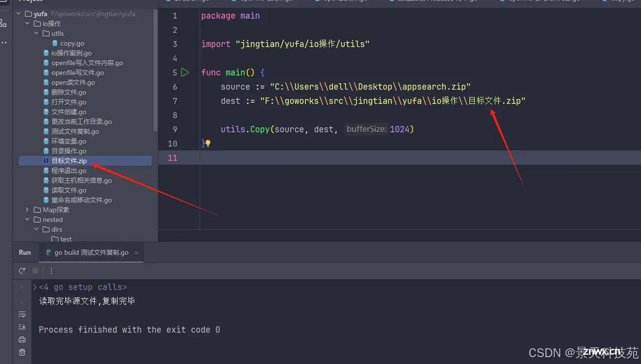641x364 pixels.
Task: Collapse the nested folder chevron
Action: point(27,219)
